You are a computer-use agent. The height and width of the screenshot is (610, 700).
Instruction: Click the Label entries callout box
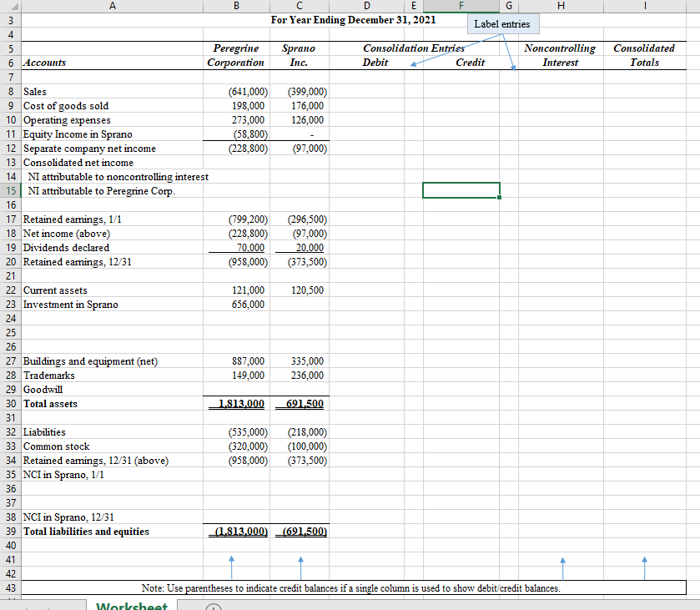[503, 23]
